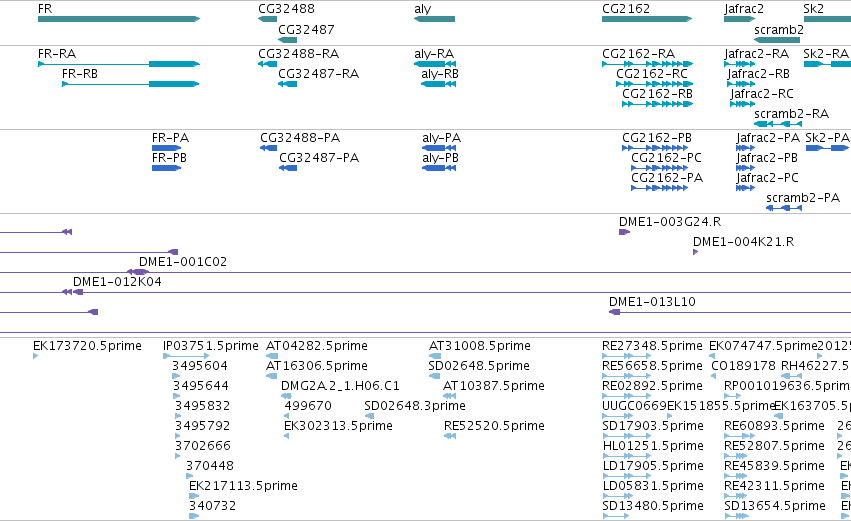Select transcript FR-RB
The height and width of the screenshot is (521, 851).
pyautogui.click(x=131, y=84)
